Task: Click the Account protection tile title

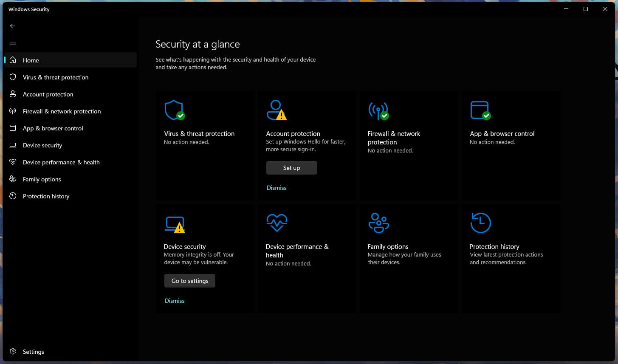Action: 293,133
